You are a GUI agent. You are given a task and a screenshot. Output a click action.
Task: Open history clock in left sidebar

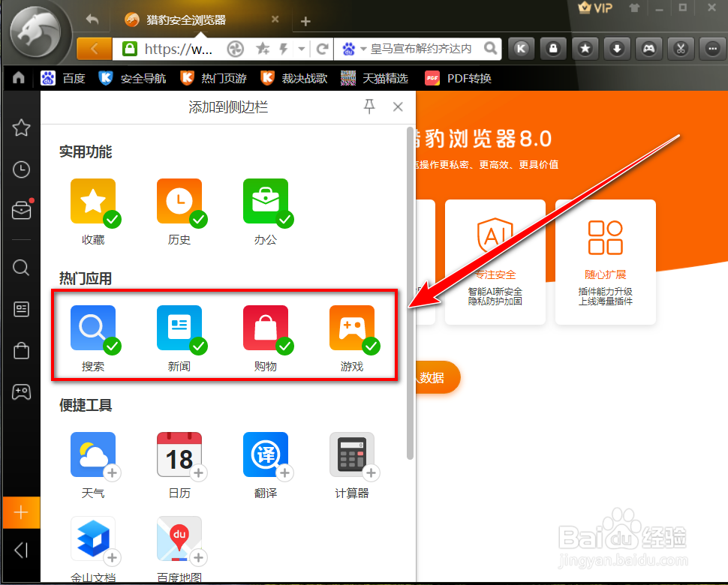pyautogui.click(x=21, y=169)
